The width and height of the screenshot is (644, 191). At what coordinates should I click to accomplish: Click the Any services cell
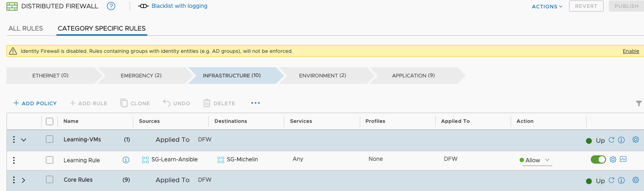(x=298, y=159)
